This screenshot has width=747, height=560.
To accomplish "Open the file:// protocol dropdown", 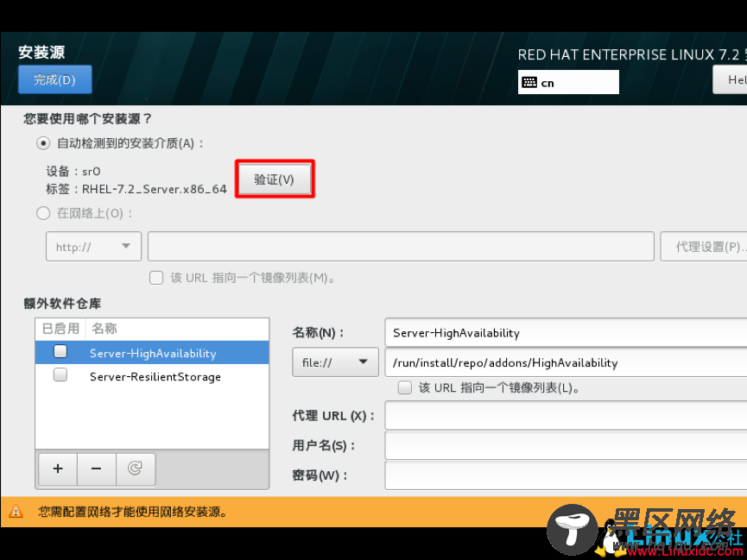I will [335, 362].
